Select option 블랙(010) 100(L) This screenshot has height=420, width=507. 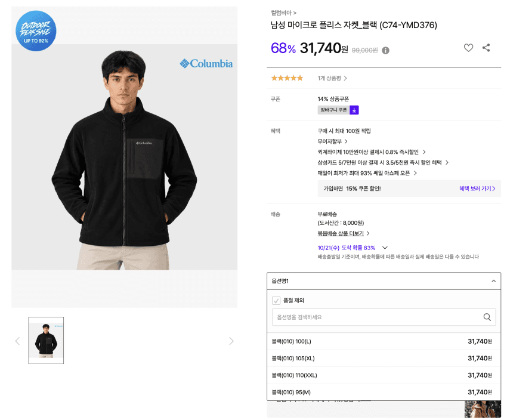pyautogui.click(x=384, y=341)
